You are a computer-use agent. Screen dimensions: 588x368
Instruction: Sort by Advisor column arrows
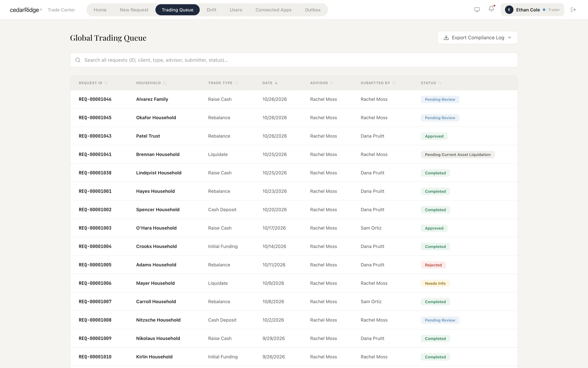(331, 83)
